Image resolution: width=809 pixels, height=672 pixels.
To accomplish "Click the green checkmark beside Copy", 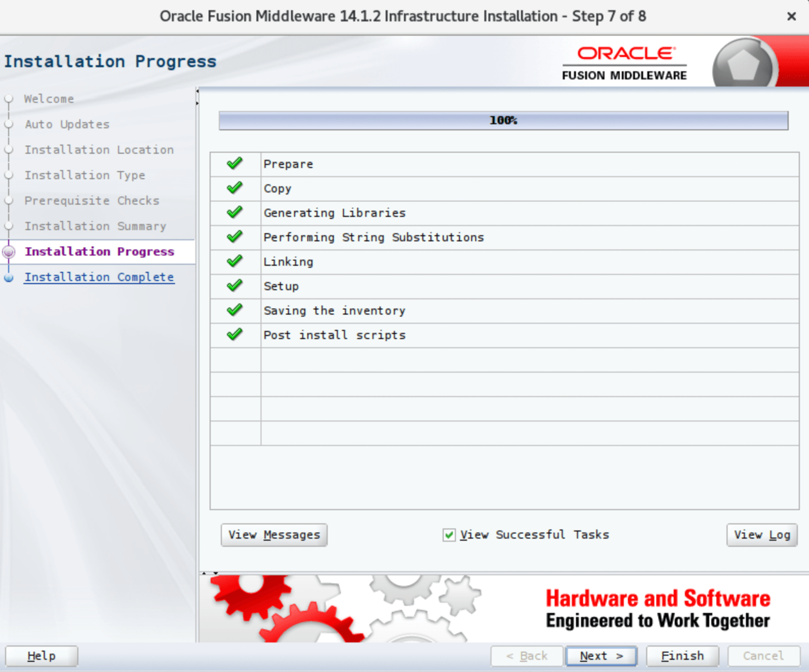I will point(234,188).
